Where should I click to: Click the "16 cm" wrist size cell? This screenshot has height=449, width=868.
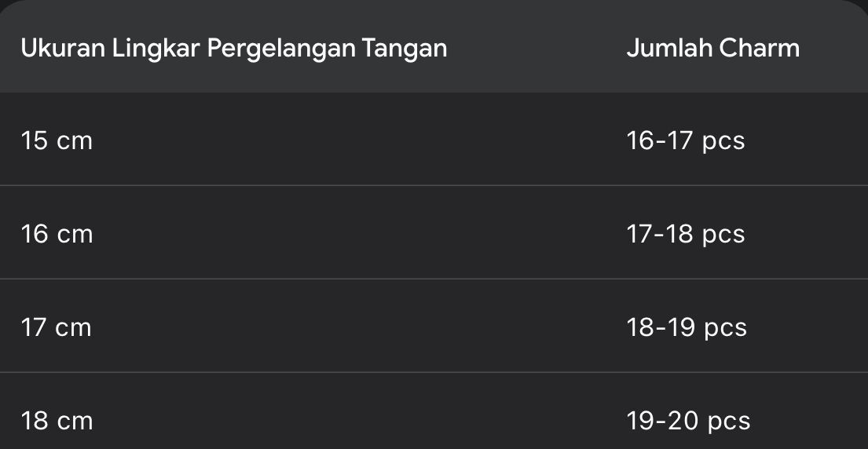[57, 235]
